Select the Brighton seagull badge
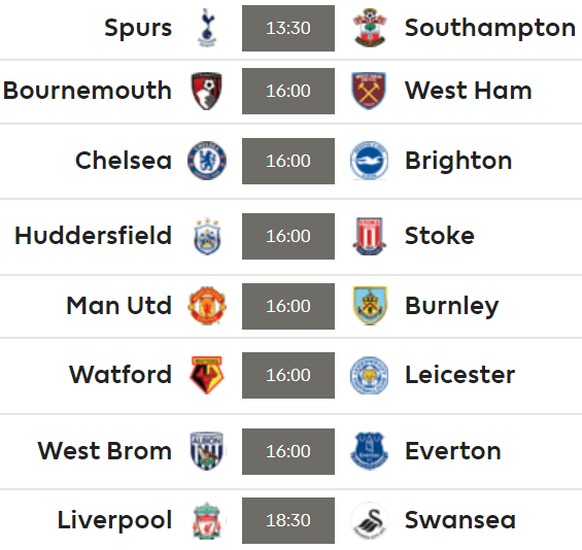 click(369, 161)
